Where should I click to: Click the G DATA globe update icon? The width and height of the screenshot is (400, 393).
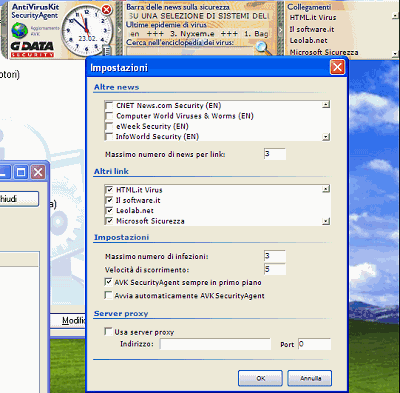[20, 31]
